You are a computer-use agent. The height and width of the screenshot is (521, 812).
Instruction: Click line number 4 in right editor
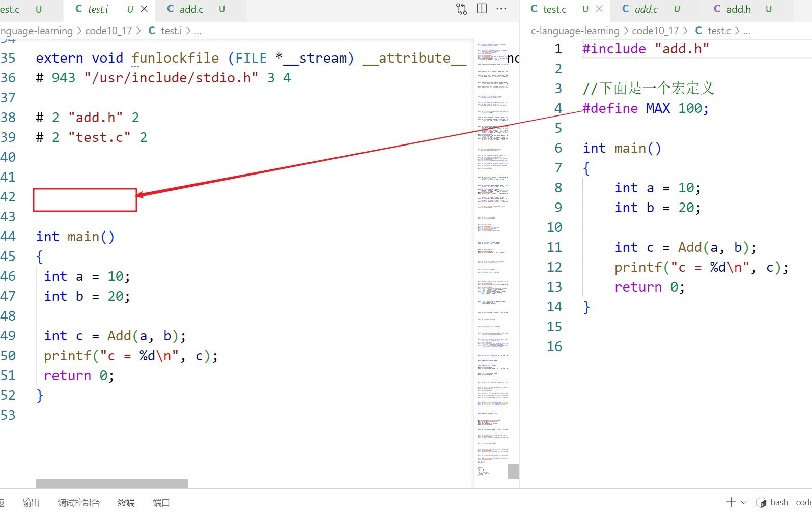click(x=558, y=108)
